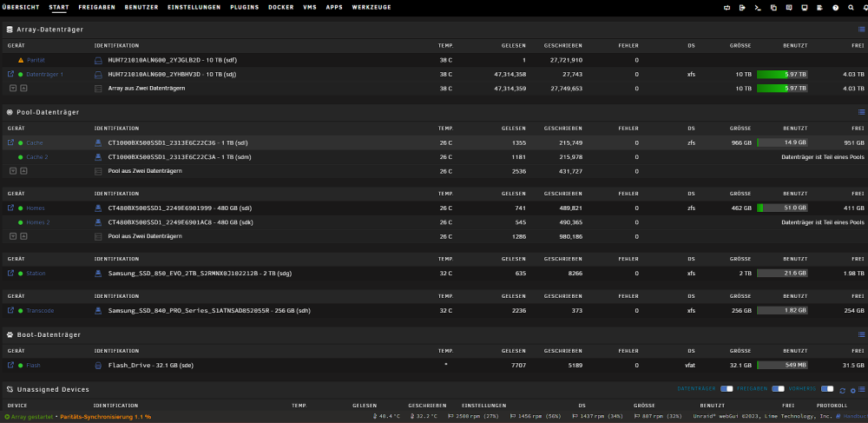Click up-arrow toggle in Homes pool summary
This screenshot has width=868, height=423.
[x=23, y=236]
